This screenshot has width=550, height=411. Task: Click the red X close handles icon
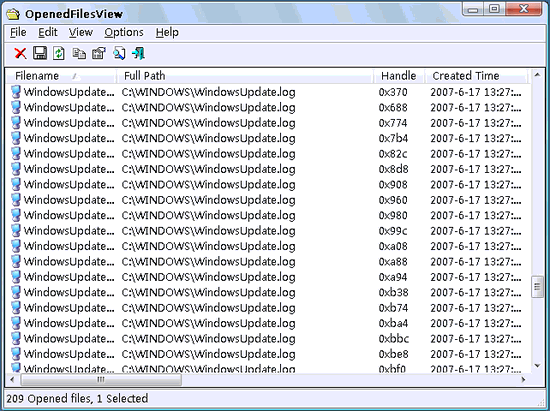20,54
